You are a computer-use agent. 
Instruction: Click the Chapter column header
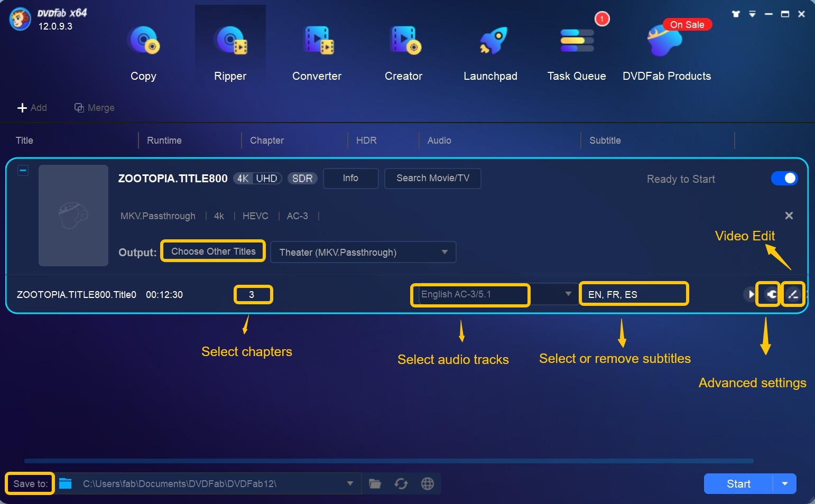point(267,141)
